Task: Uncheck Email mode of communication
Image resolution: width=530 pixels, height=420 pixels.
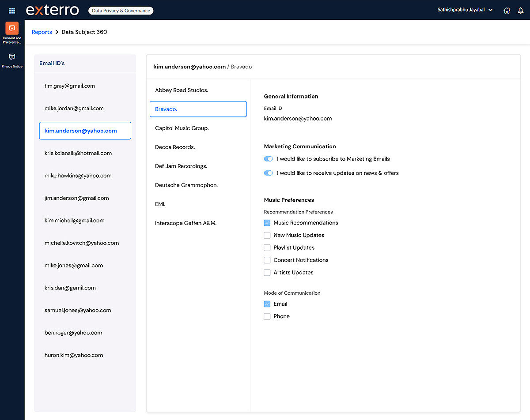Action: [267, 304]
